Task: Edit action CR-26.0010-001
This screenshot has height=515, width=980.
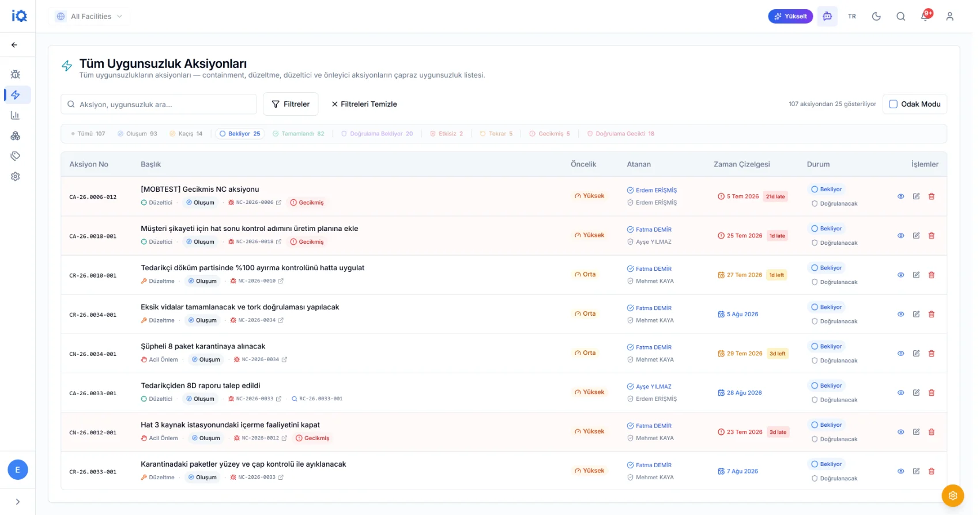Action: tap(916, 275)
